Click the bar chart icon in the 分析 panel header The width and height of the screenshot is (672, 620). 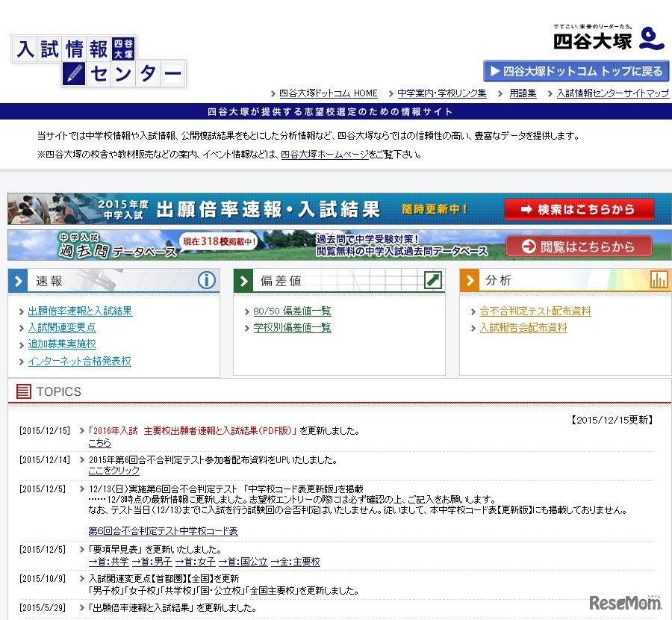pyautogui.click(x=659, y=281)
